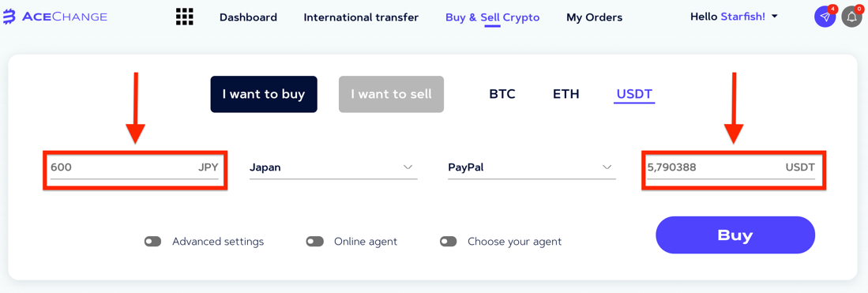Screen dimensions: 868x293
Task: Toggle Advanced settings switch
Action: [x=152, y=242]
